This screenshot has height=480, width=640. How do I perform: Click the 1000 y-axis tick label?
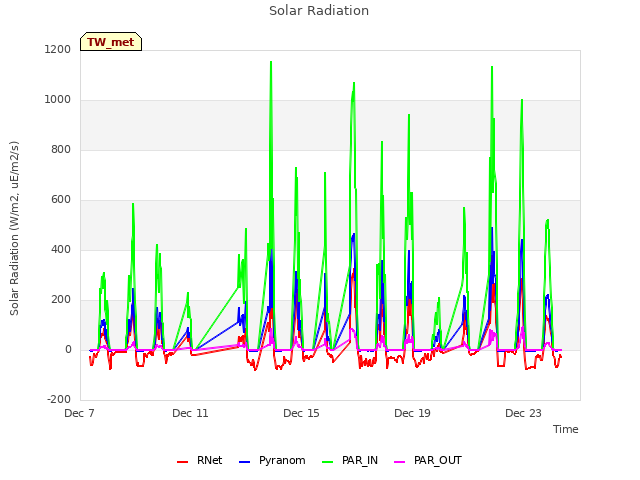pyautogui.click(x=58, y=100)
